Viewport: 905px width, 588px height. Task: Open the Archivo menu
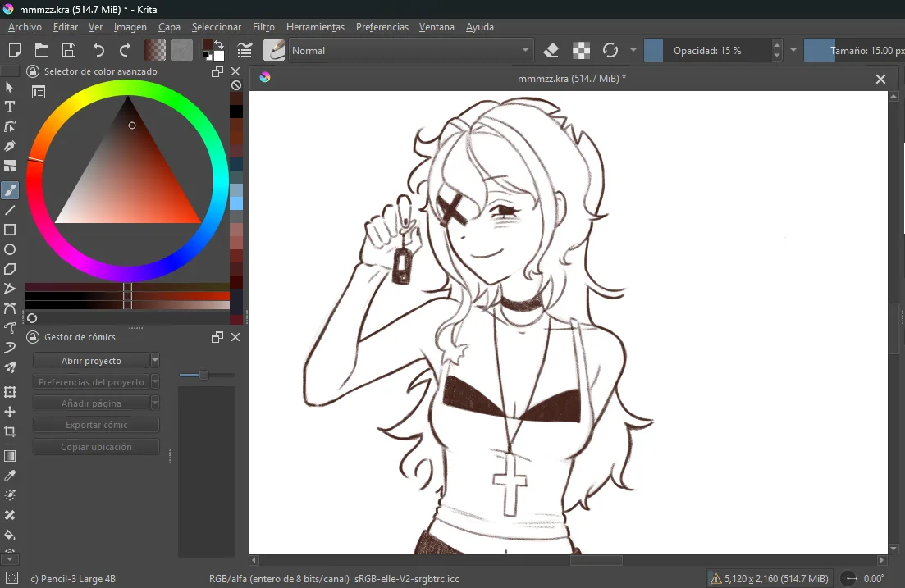(25, 26)
